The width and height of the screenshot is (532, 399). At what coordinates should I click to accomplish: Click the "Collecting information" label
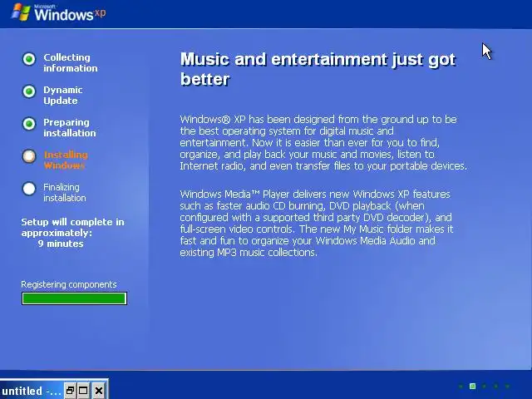pyautogui.click(x=70, y=63)
